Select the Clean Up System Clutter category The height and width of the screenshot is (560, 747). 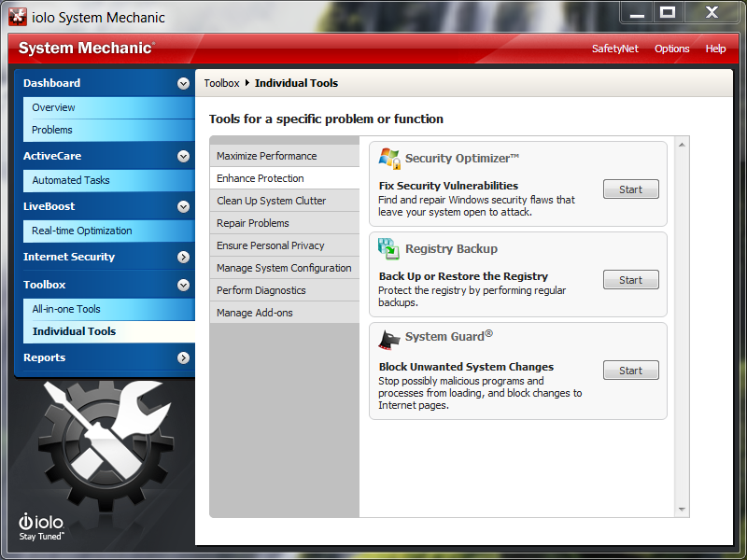pos(272,201)
